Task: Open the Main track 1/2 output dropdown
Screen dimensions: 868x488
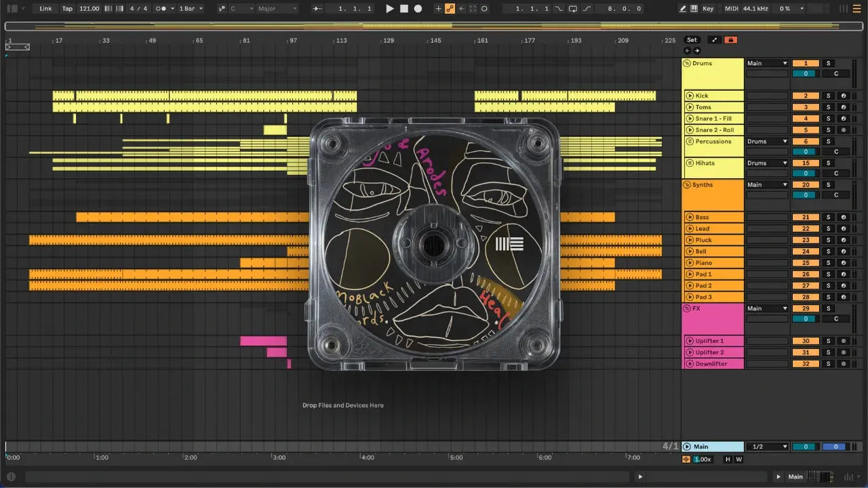Action: 767,447
